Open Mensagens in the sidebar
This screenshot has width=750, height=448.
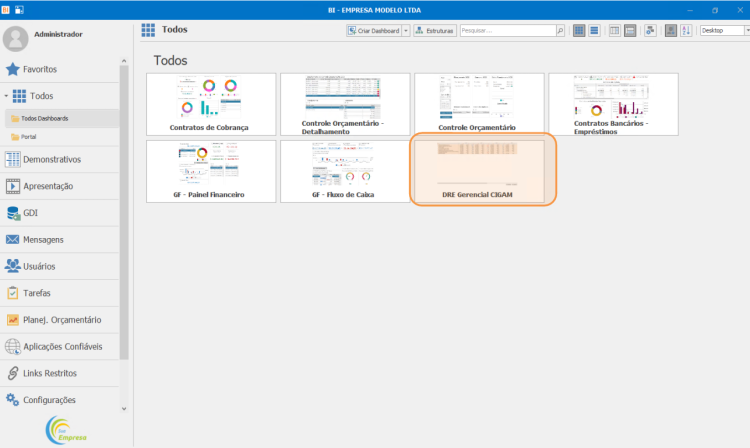[59, 240]
